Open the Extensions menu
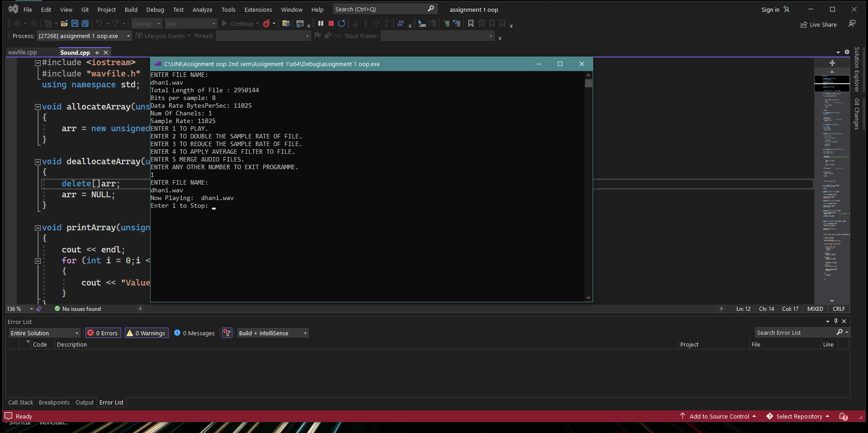 coord(258,10)
